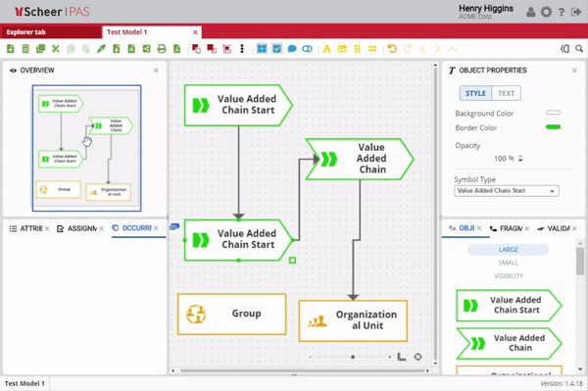This screenshot has width=588, height=391.
Task: Select the OCCURRENCES panel tab
Action: coord(132,228)
